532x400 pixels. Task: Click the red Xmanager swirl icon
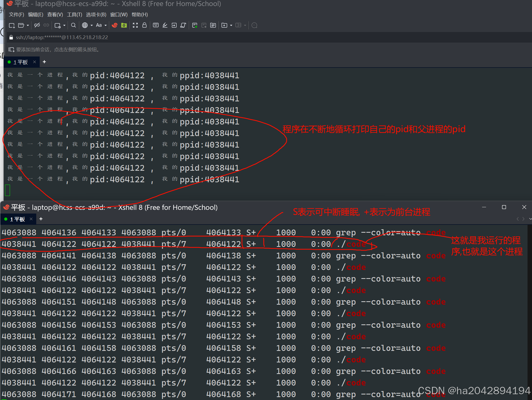click(x=115, y=25)
